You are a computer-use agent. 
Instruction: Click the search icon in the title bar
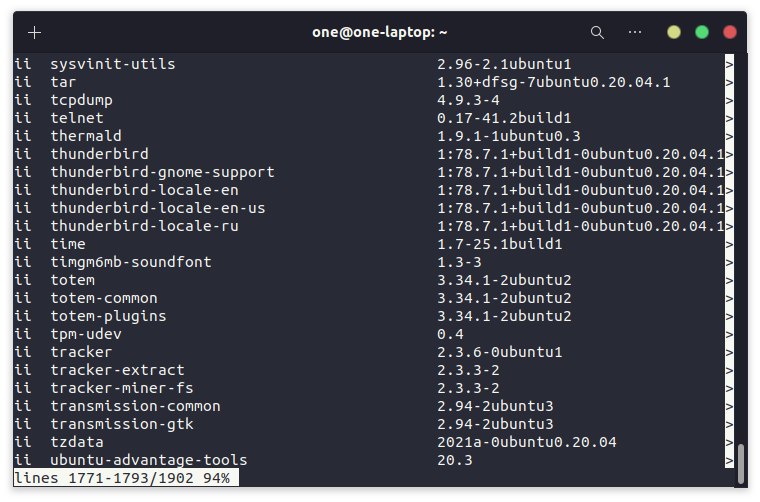[x=597, y=32]
